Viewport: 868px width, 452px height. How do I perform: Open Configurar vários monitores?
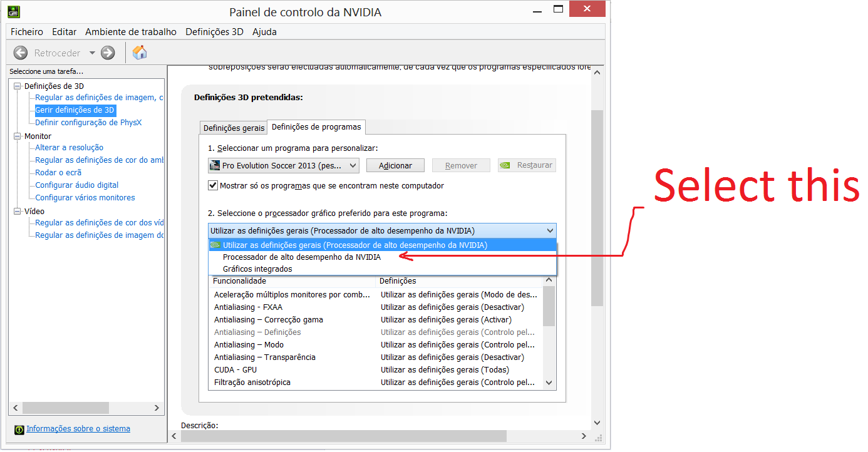tap(85, 198)
